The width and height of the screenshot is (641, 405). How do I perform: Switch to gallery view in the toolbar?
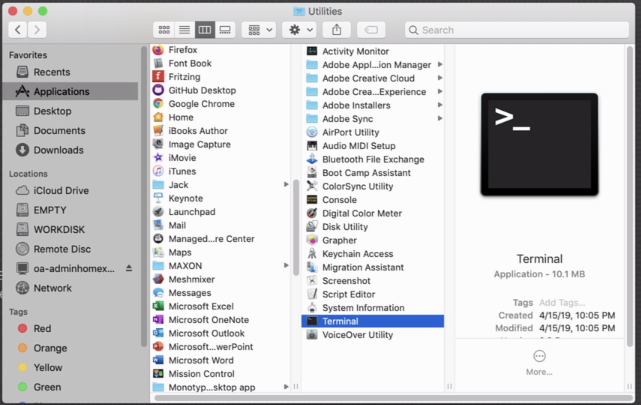(x=225, y=30)
